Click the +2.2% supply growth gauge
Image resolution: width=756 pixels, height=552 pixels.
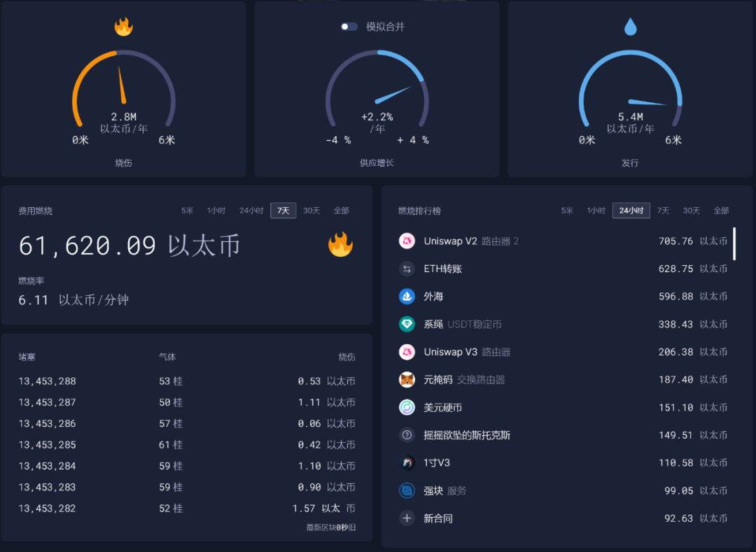pyautogui.click(x=377, y=89)
